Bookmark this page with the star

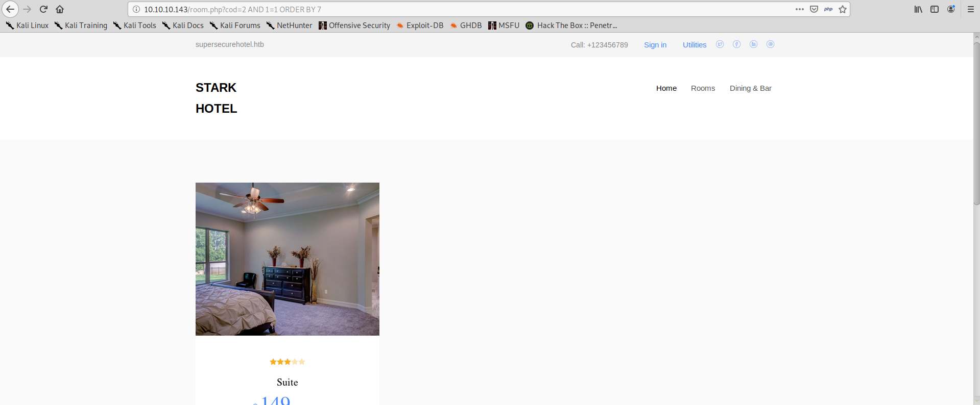(x=842, y=9)
